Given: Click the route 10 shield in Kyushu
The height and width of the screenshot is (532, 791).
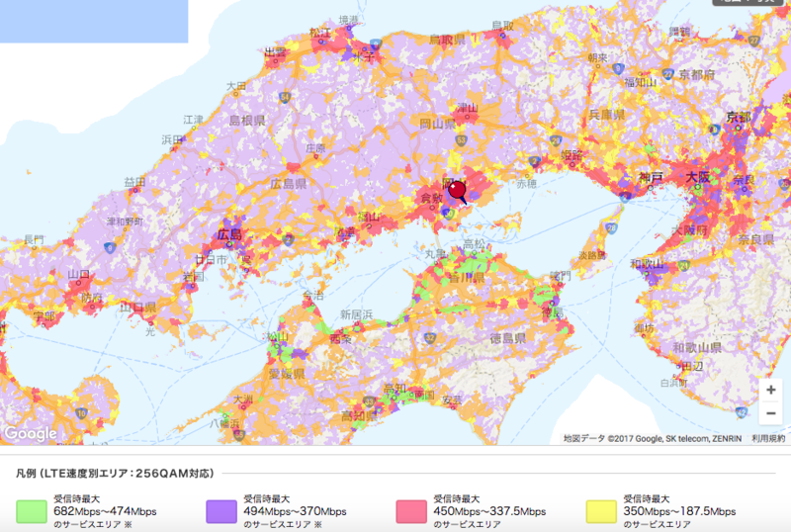Looking at the screenshot, I should click(x=81, y=413).
